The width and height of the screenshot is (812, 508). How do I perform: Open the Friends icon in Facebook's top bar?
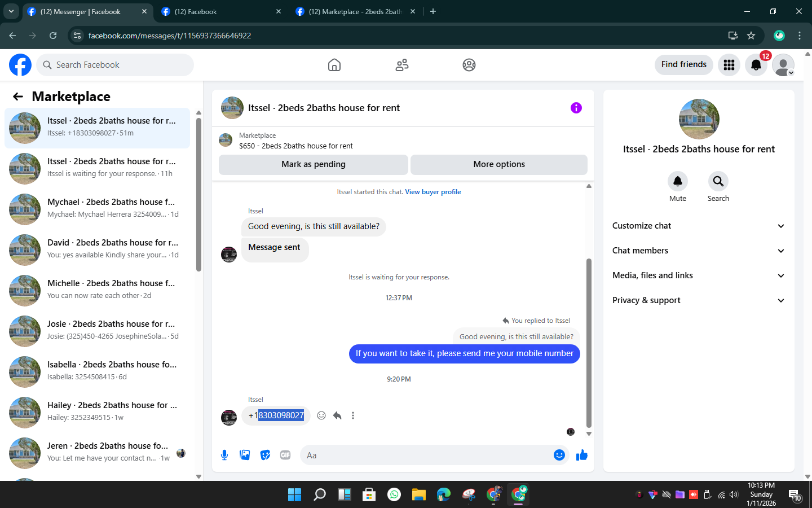coord(402,65)
